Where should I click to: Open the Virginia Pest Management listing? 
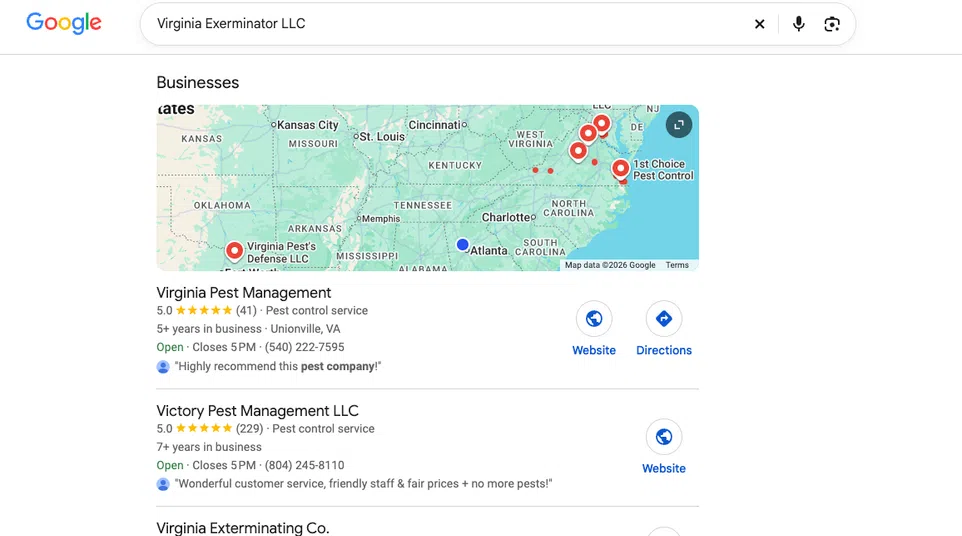tap(244, 293)
